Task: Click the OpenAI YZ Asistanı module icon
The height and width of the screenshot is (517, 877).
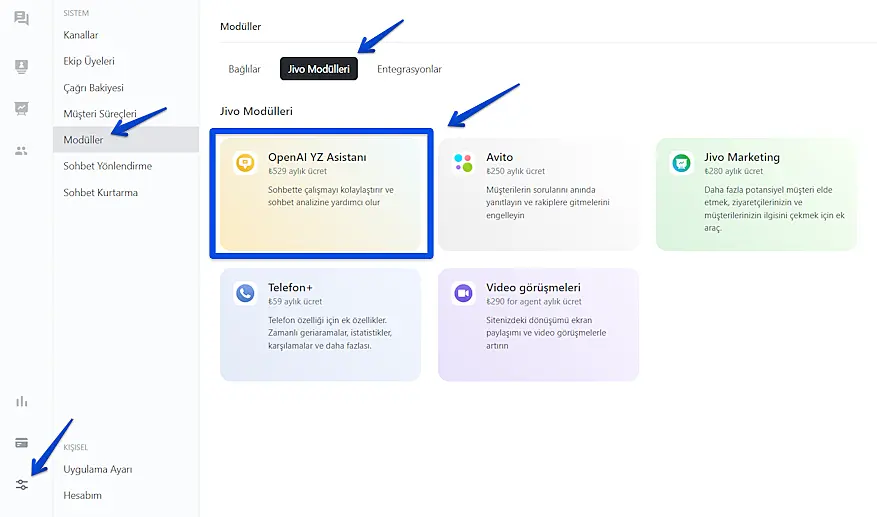Action: (245, 163)
